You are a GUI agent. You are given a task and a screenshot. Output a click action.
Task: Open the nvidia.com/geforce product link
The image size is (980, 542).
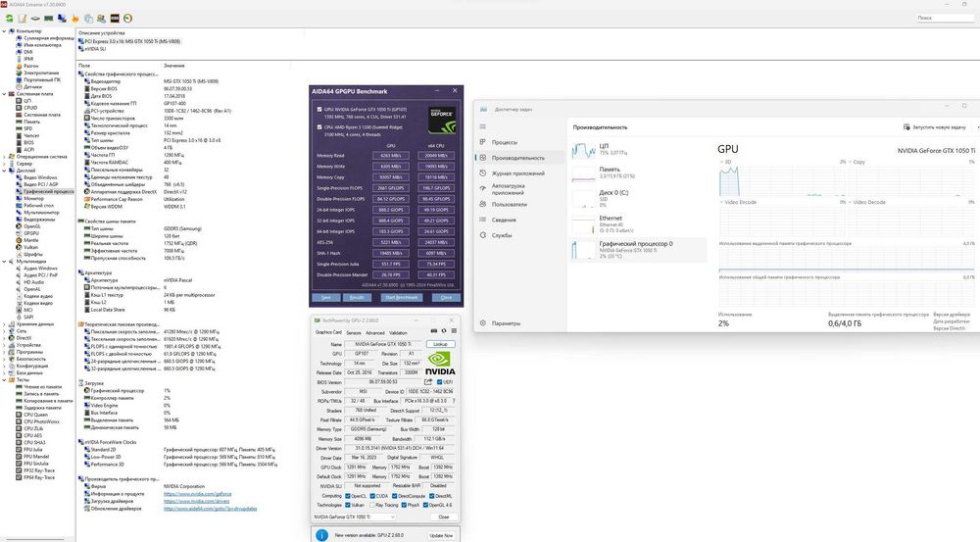pyautogui.click(x=198, y=494)
